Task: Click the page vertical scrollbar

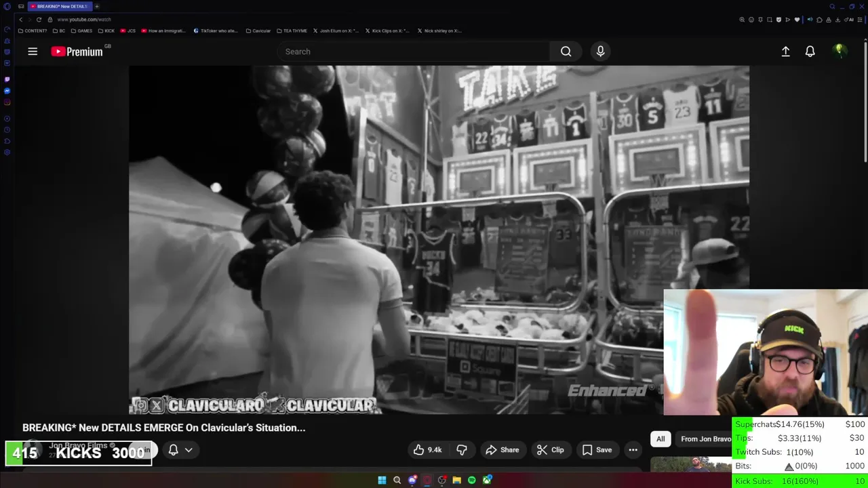Action: pos(865,102)
